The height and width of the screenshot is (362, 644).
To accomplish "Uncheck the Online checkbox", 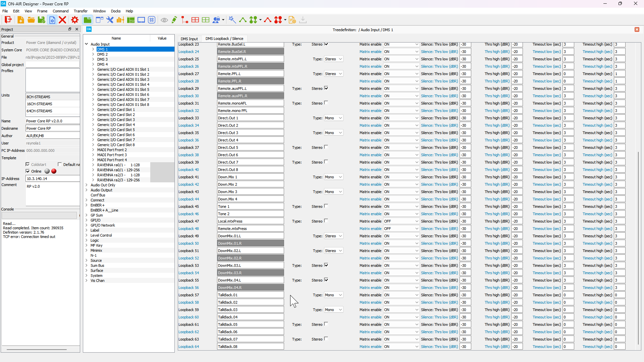I will pos(28,171).
